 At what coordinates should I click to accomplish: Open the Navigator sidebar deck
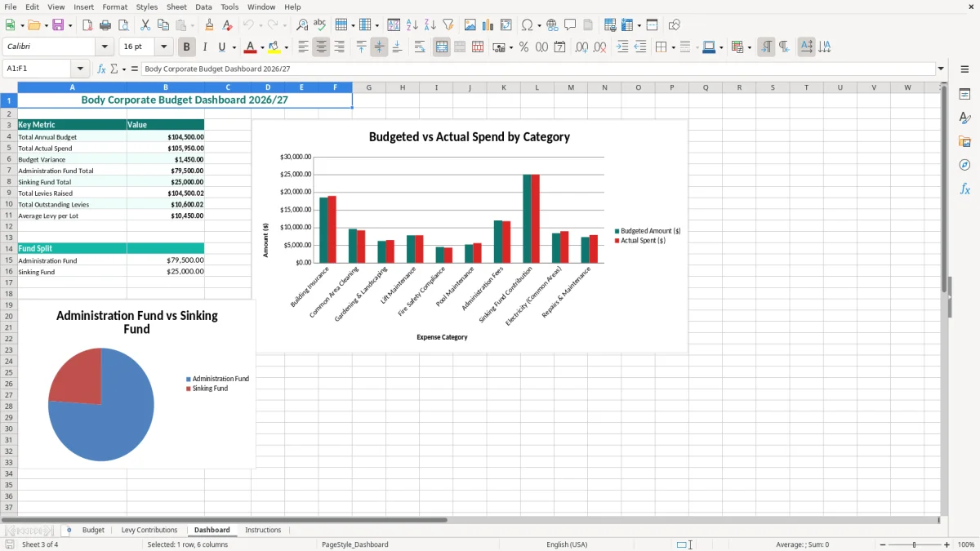tap(964, 165)
